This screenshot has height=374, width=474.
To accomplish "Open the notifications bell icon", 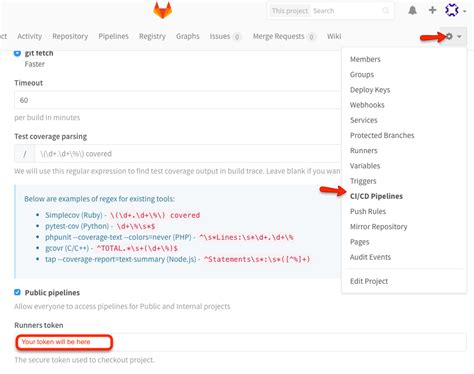I will click(x=413, y=10).
